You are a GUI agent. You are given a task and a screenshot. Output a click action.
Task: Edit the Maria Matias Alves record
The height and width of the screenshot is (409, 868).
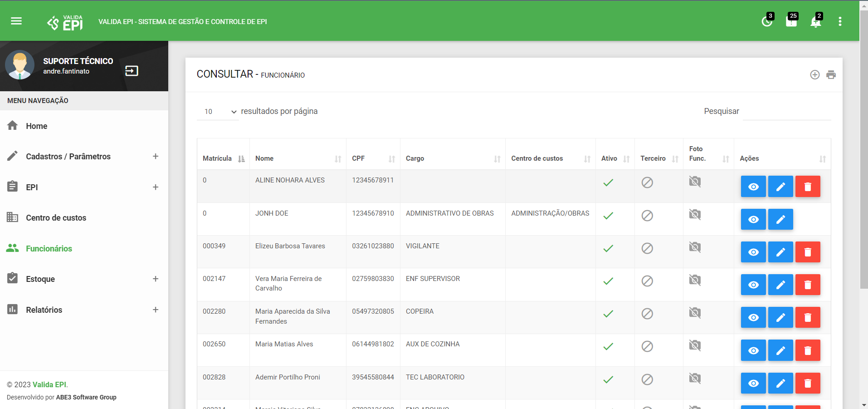tap(780, 350)
